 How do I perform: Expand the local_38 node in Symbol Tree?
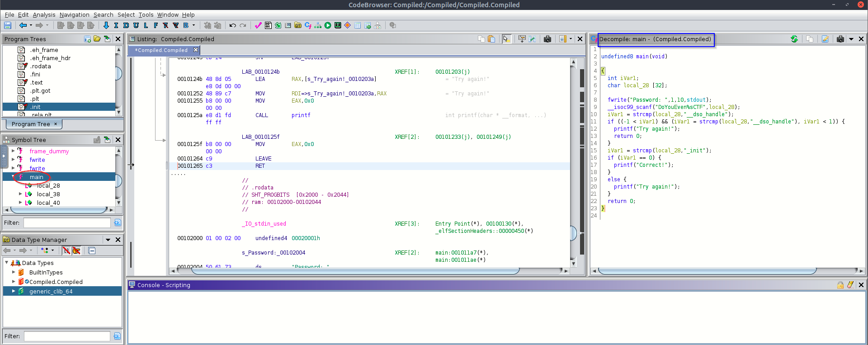click(20, 194)
